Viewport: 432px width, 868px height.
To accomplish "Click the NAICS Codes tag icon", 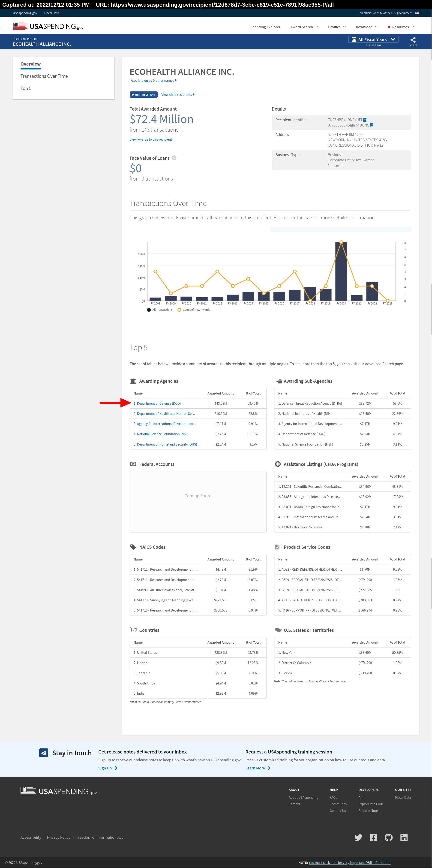I will click(x=133, y=547).
